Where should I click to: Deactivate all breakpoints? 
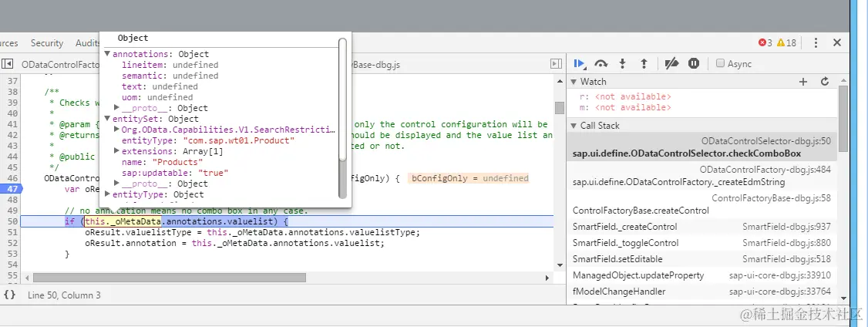(x=671, y=64)
